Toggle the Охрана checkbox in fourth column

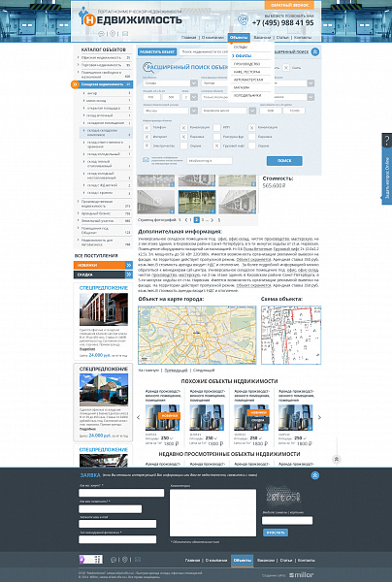251,145
